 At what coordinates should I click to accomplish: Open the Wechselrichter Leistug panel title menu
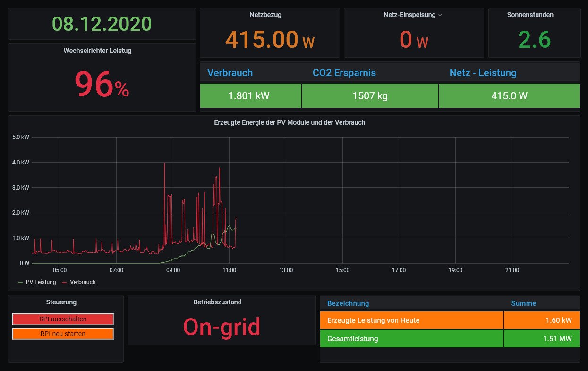[x=97, y=51]
